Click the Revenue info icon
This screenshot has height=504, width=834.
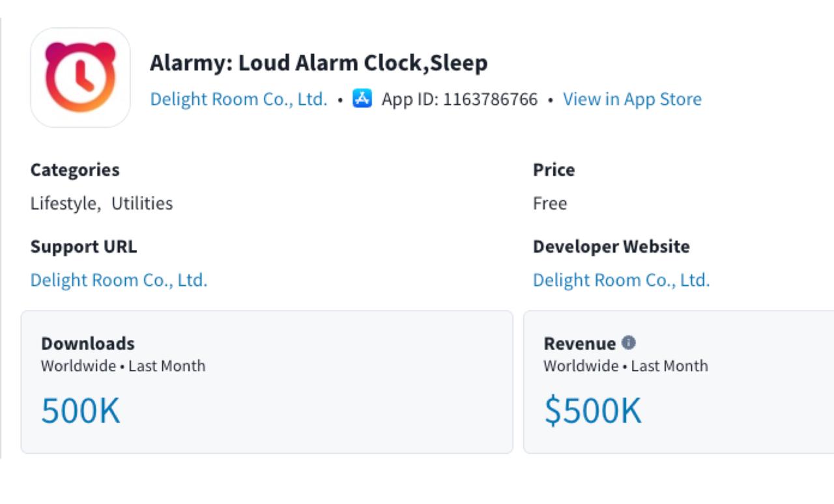click(x=628, y=343)
